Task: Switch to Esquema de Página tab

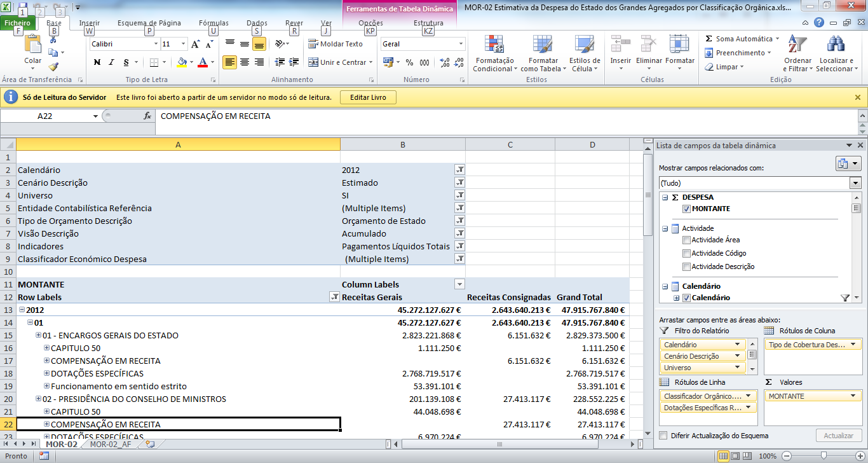Action: point(149,23)
